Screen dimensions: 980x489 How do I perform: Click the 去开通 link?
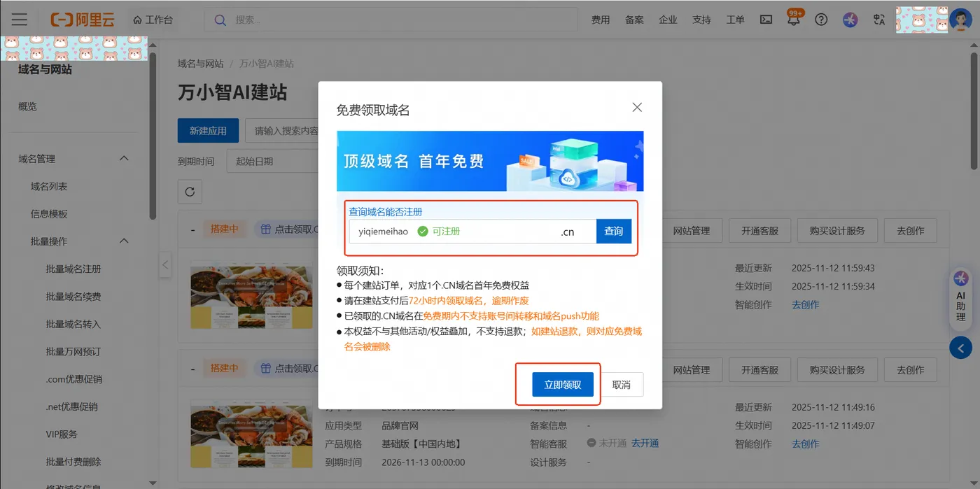point(643,443)
